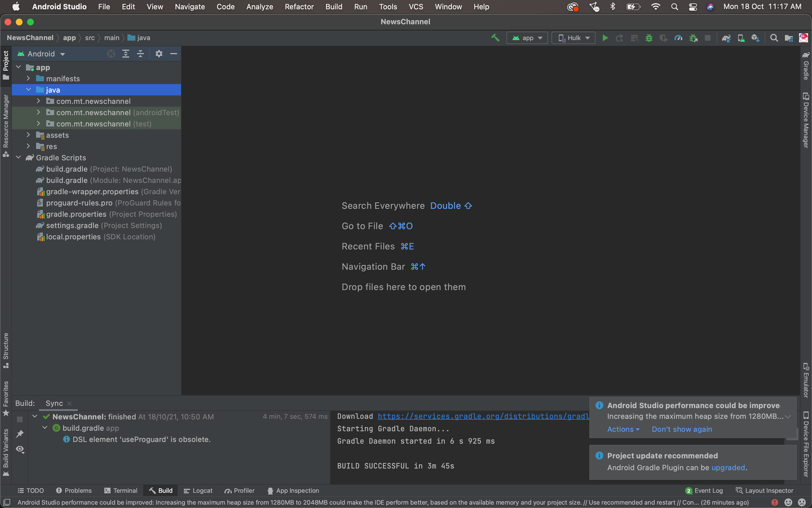
Task: Open the Profiler tab
Action: point(240,491)
